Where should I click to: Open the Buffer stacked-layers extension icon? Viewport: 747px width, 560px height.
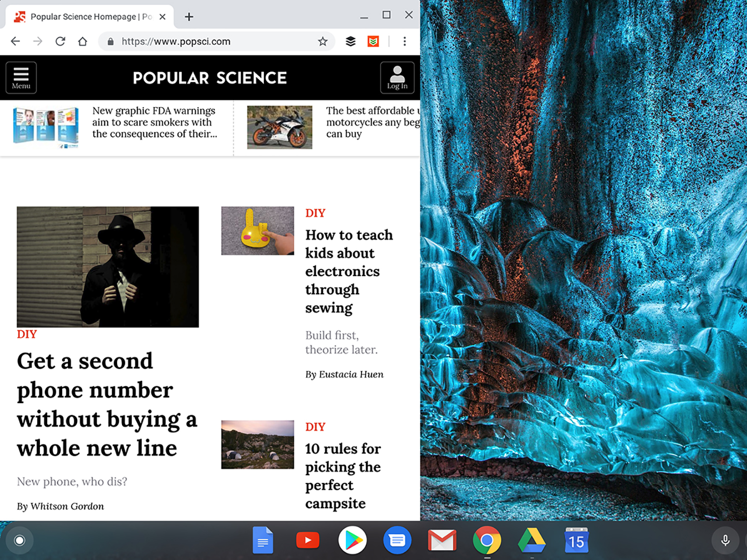[x=351, y=41]
